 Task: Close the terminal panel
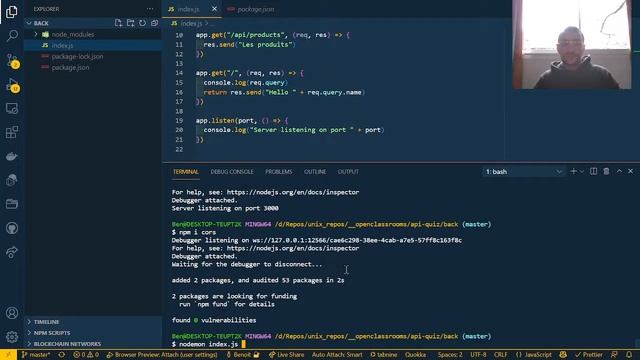pyautogui.click(x=631, y=171)
